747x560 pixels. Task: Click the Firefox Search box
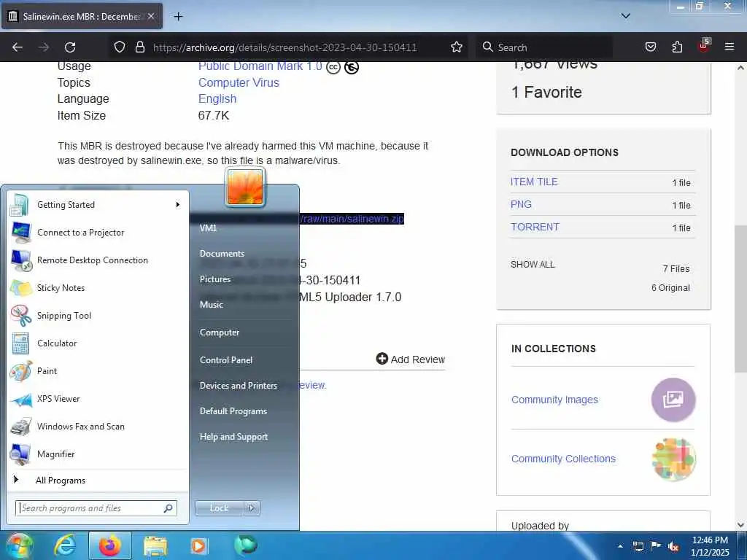pos(544,47)
